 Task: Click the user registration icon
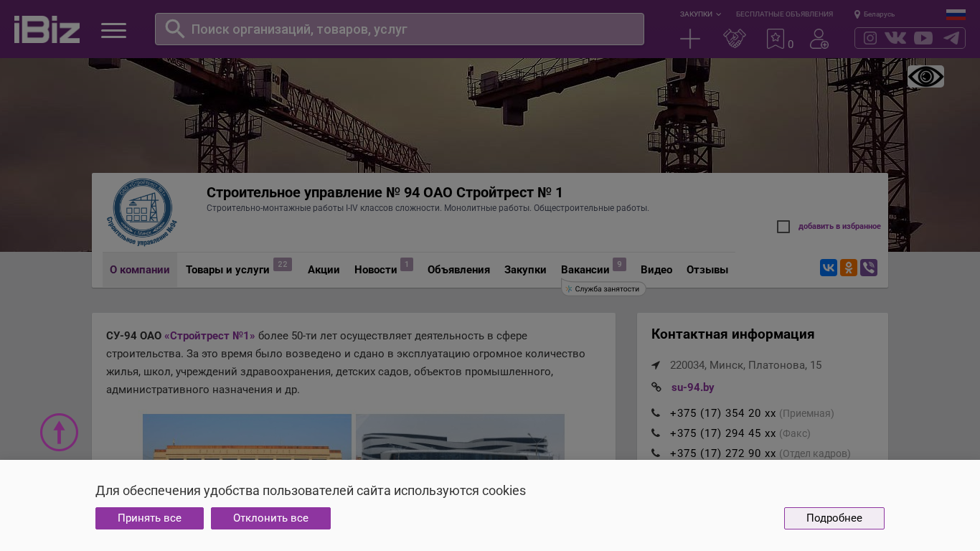(819, 39)
